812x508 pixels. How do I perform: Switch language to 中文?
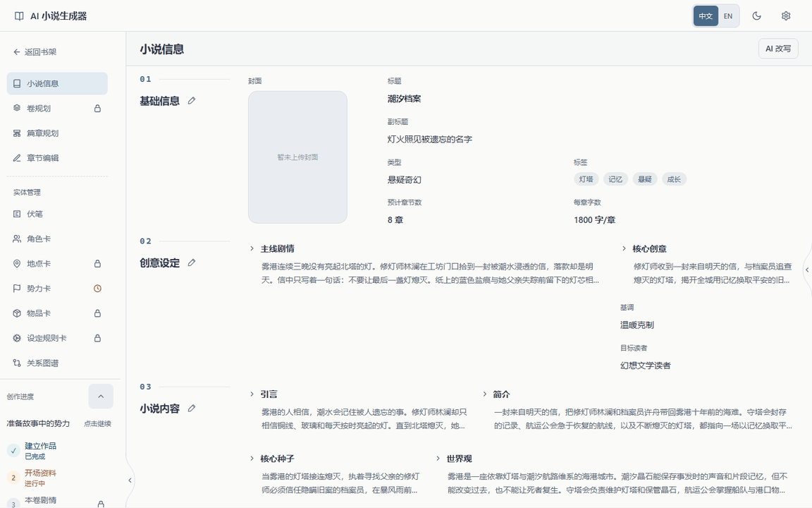(706, 16)
